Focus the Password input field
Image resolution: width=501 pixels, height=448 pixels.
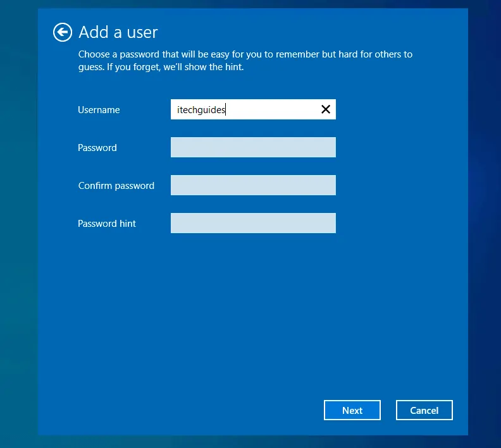coord(253,147)
